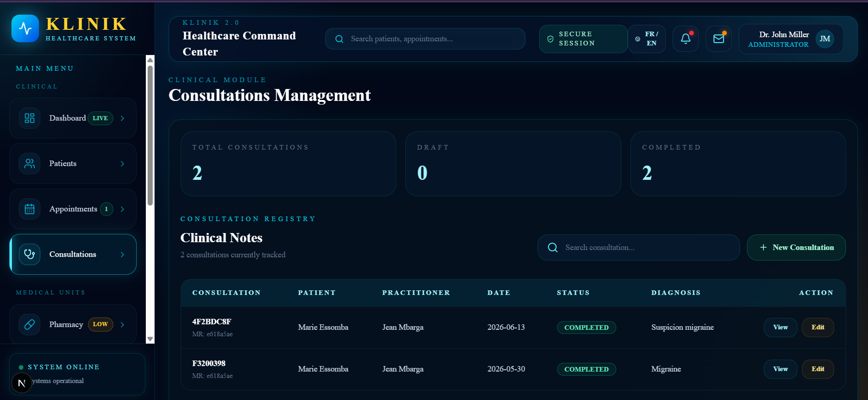Expand the Pharmacy menu chevron
868x400 pixels.
[122, 325]
